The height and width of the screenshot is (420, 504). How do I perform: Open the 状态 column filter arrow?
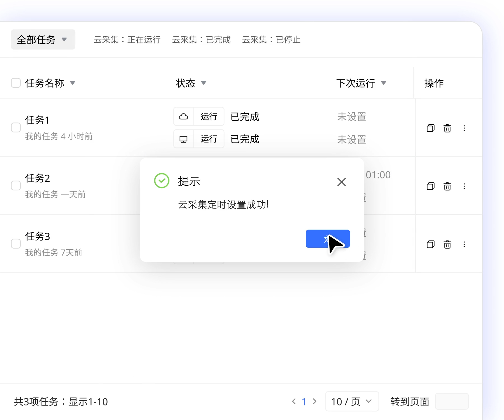[204, 83]
